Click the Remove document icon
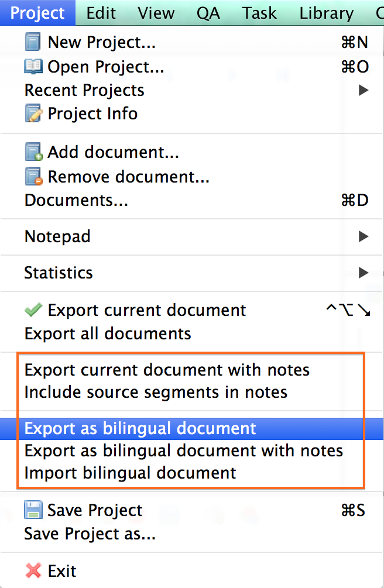The image size is (384, 588). 33,176
